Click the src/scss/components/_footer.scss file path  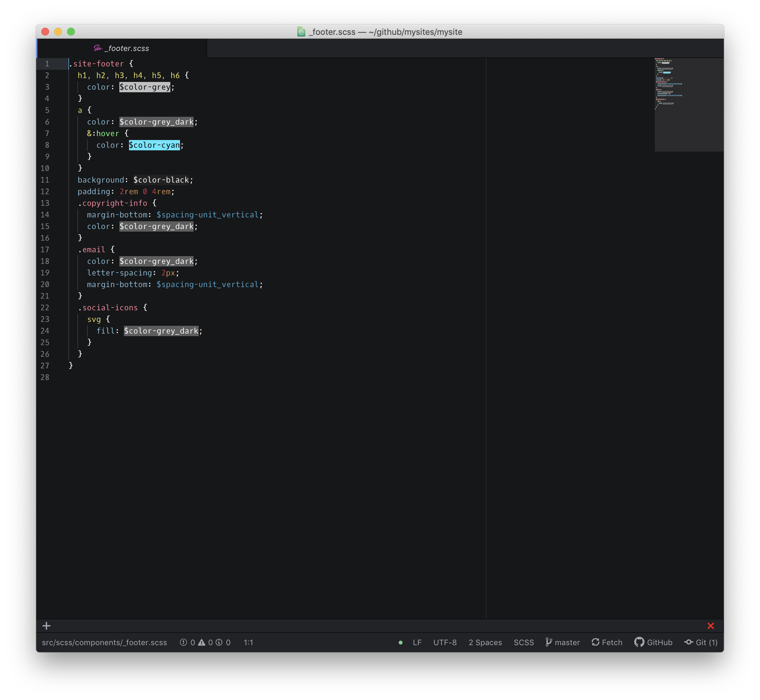point(104,643)
